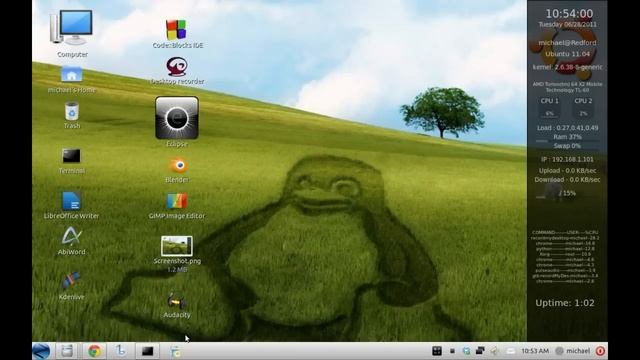Launch Code::Blocks IDE desktop icon

tap(176, 29)
